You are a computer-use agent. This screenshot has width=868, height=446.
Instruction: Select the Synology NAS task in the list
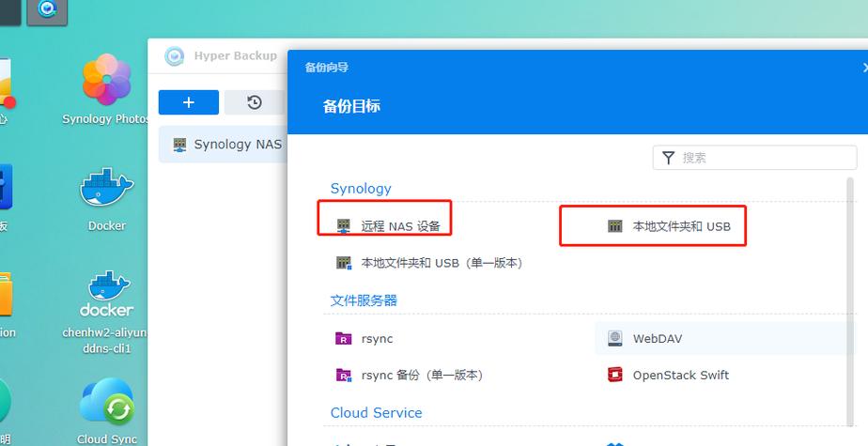click(x=223, y=145)
